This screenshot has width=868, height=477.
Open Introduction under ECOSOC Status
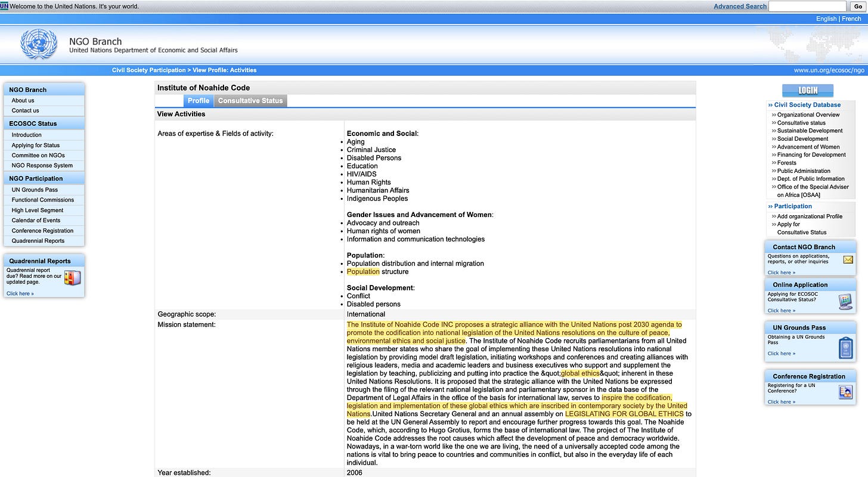click(x=27, y=135)
